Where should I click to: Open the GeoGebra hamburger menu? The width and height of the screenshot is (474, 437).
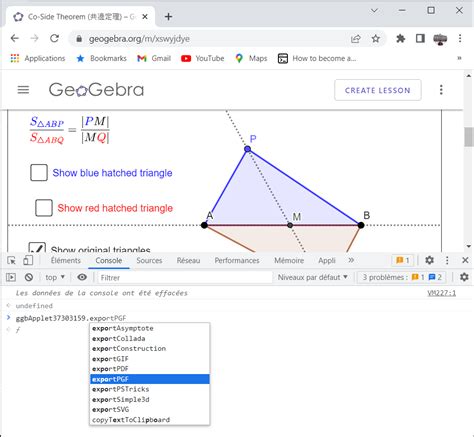pyautogui.click(x=23, y=90)
